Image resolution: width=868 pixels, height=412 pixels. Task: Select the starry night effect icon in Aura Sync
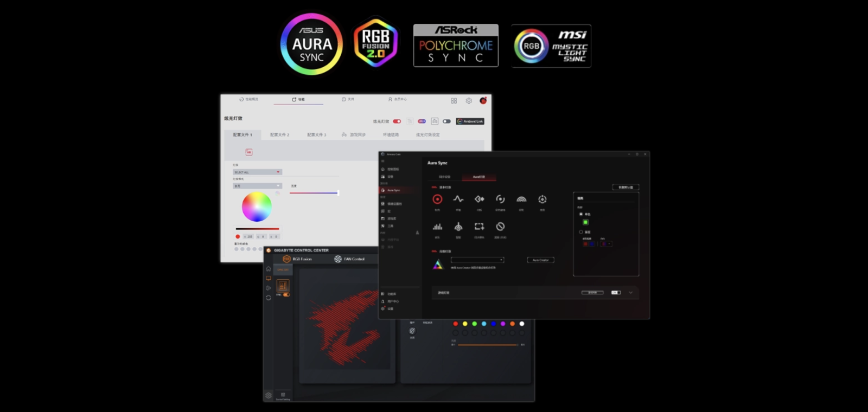542,199
